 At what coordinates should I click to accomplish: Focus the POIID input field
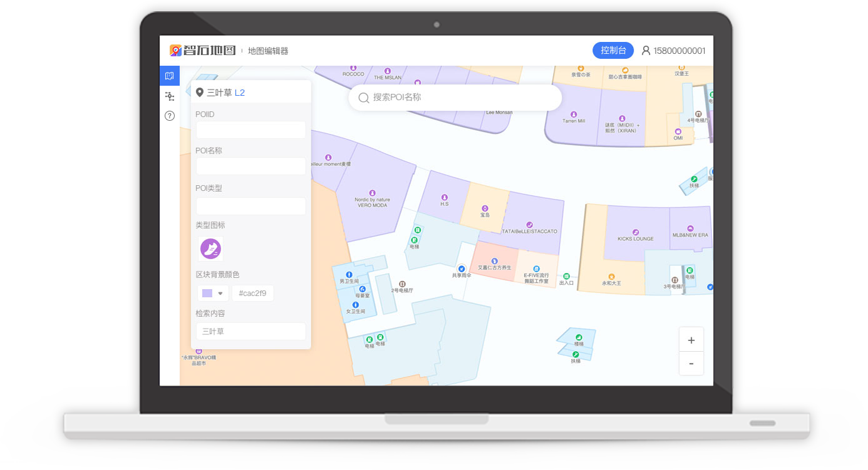coord(251,130)
